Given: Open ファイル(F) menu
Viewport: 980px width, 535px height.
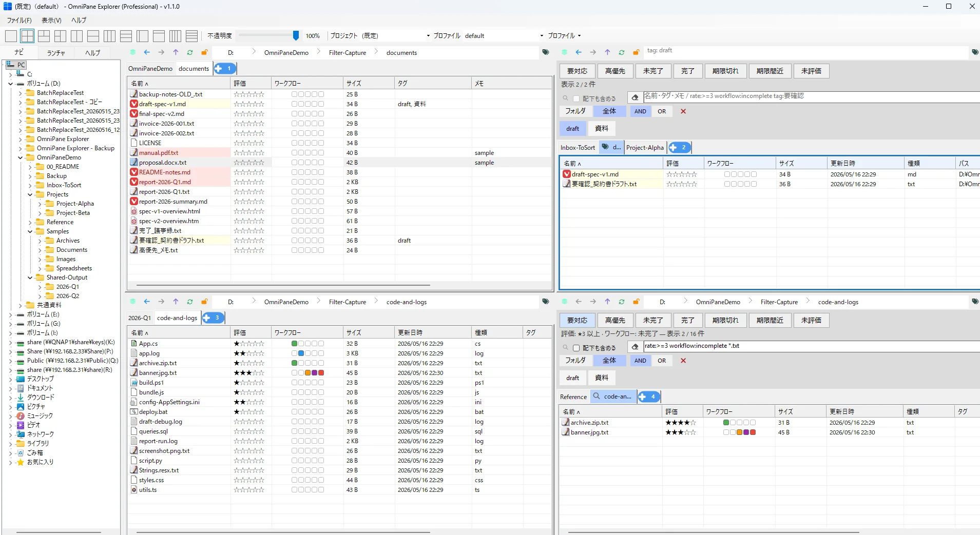Looking at the screenshot, I should tap(19, 21).
